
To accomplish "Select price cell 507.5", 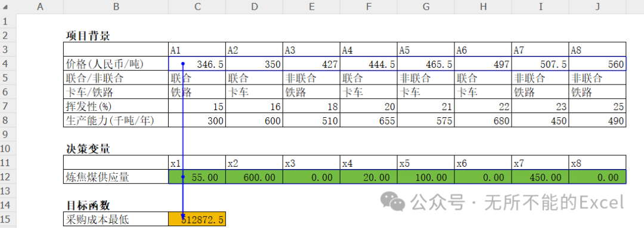I will (x=540, y=64).
